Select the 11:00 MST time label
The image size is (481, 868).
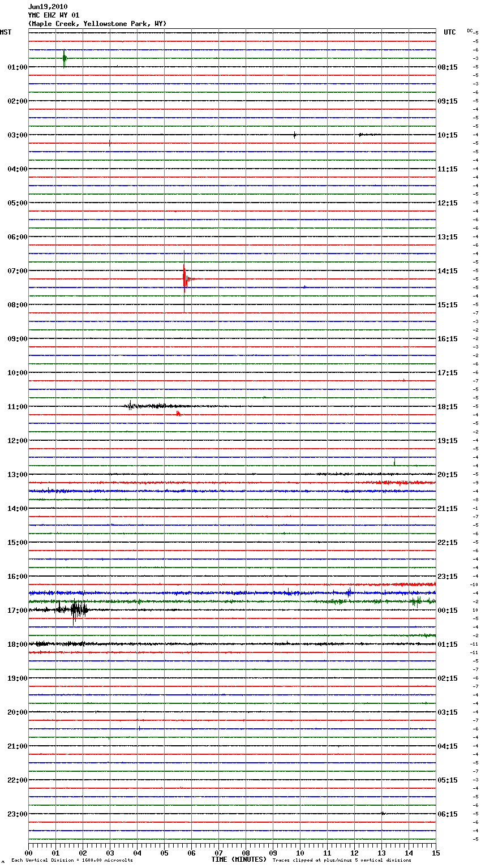point(18,407)
